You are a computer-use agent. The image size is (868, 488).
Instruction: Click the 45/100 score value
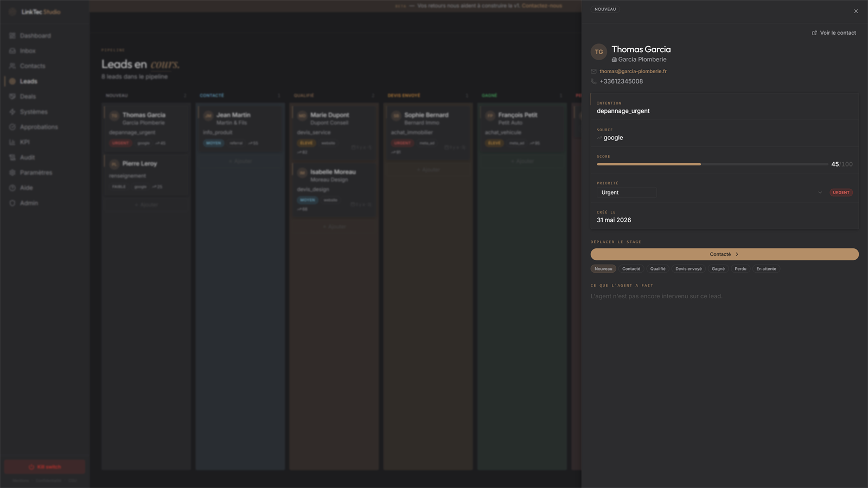coord(842,164)
